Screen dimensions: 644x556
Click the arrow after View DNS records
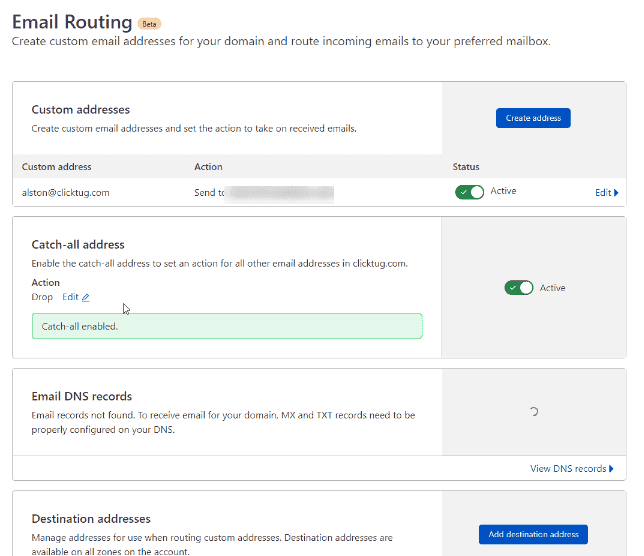click(611, 468)
